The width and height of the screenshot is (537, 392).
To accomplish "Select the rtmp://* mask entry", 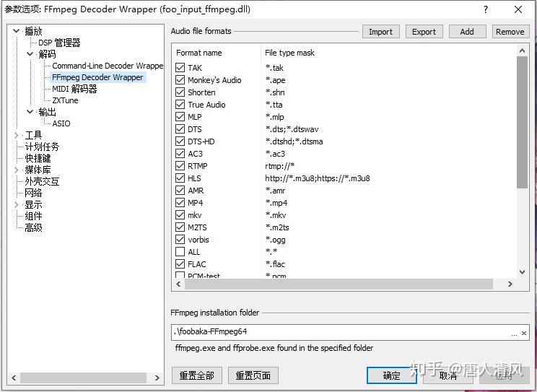I will point(279,166).
